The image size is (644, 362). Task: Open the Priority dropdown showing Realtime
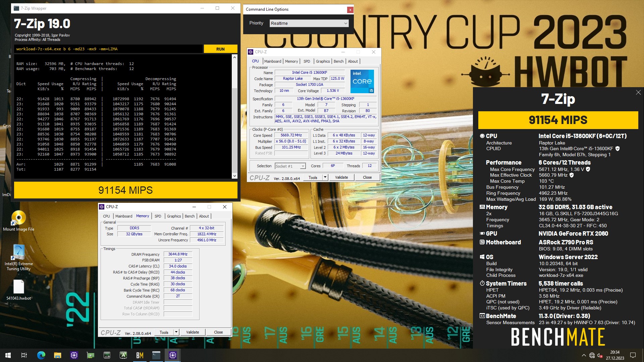[x=309, y=23]
